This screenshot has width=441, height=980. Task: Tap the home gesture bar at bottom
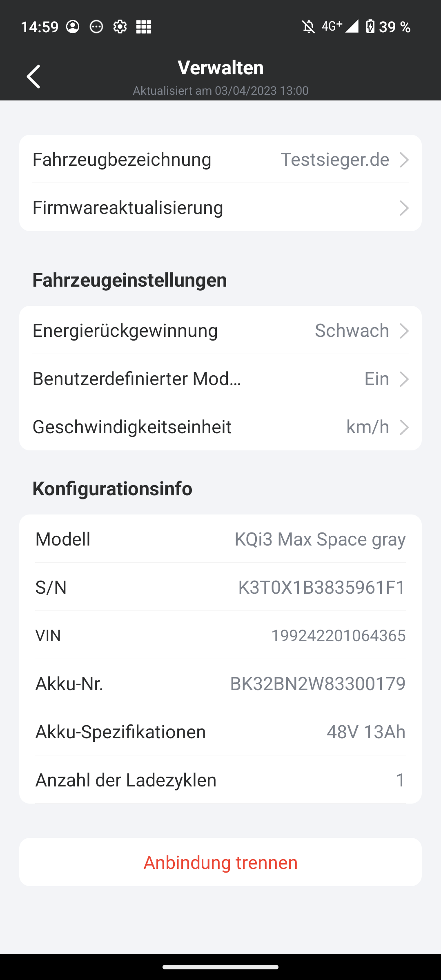pos(220,967)
